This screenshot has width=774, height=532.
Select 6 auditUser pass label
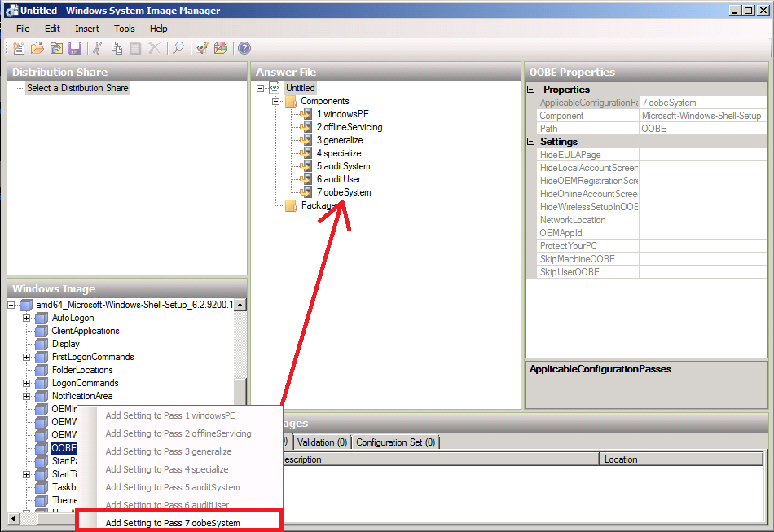coord(339,179)
